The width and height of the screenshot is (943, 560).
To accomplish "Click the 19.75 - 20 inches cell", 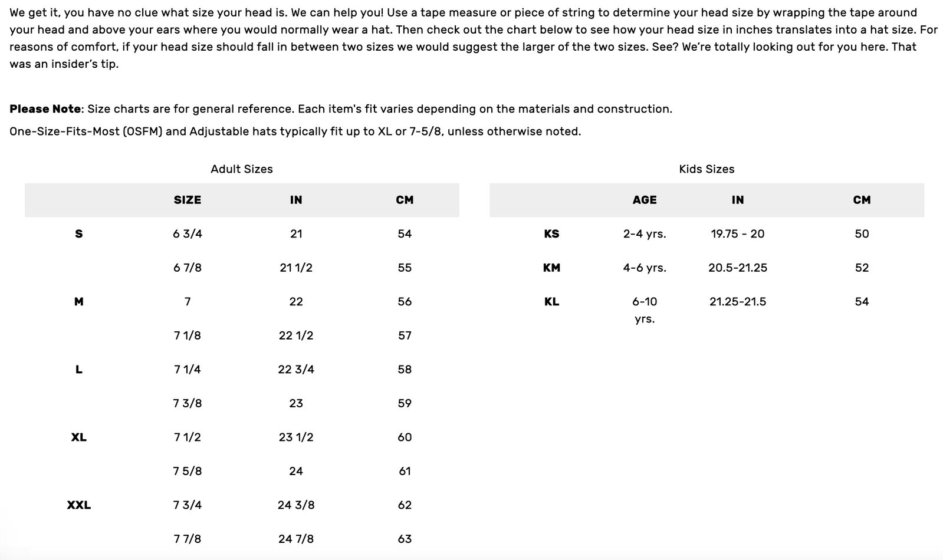I will [x=737, y=234].
